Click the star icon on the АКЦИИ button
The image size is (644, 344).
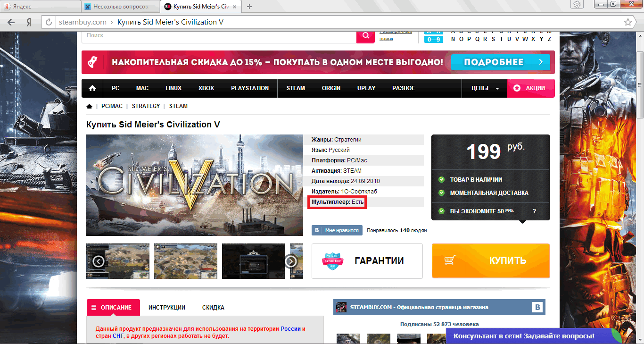[517, 88]
